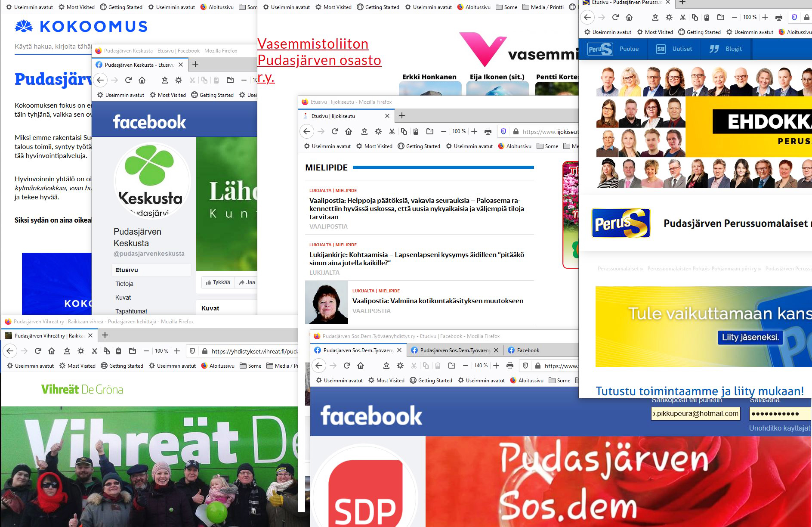This screenshot has width=812, height=527.
Task: Open the Puolue menu on the Perussuomalaiset site
Action: pyautogui.click(x=629, y=49)
